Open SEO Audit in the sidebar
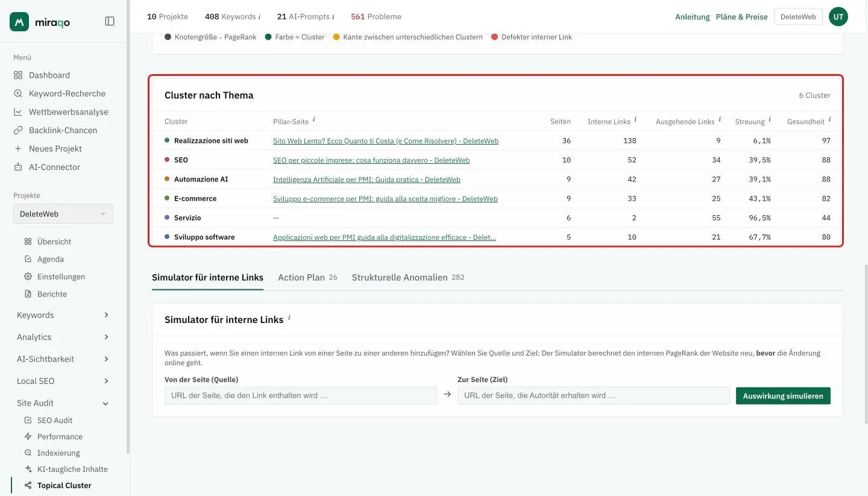This screenshot has width=868, height=496. [55, 420]
